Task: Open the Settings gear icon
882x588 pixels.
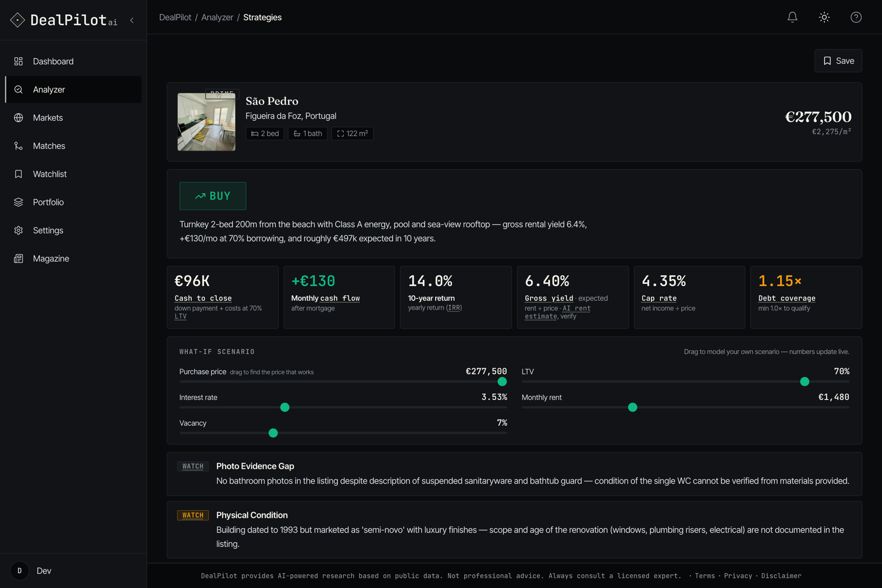Action: 19,230
